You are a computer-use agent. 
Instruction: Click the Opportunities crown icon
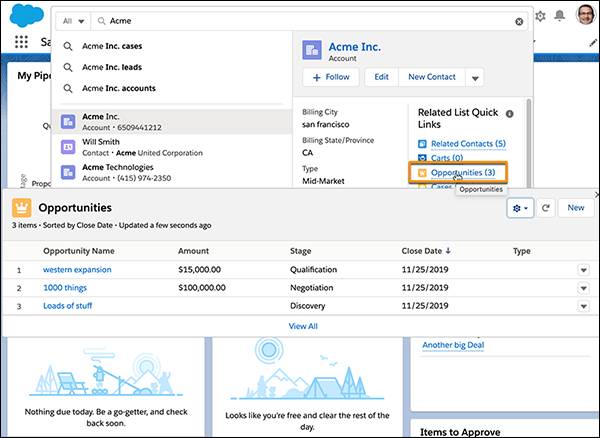point(22,208)
